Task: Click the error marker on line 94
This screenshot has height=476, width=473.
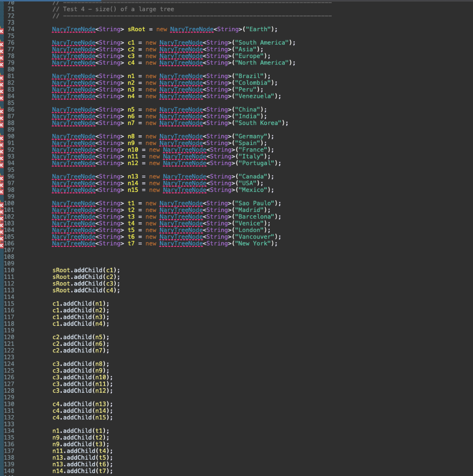Action: [x=1, y=165]
